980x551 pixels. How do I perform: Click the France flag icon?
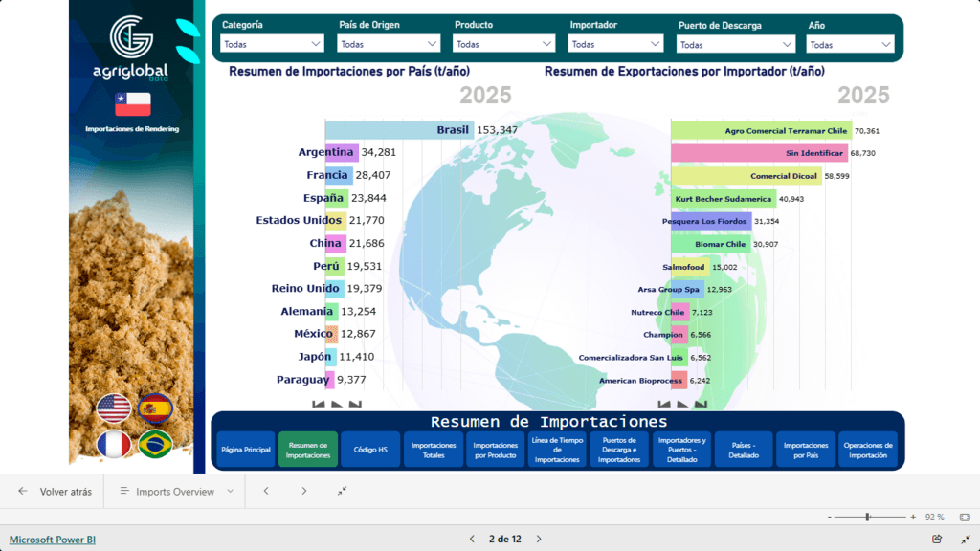(x=114, y=445)
